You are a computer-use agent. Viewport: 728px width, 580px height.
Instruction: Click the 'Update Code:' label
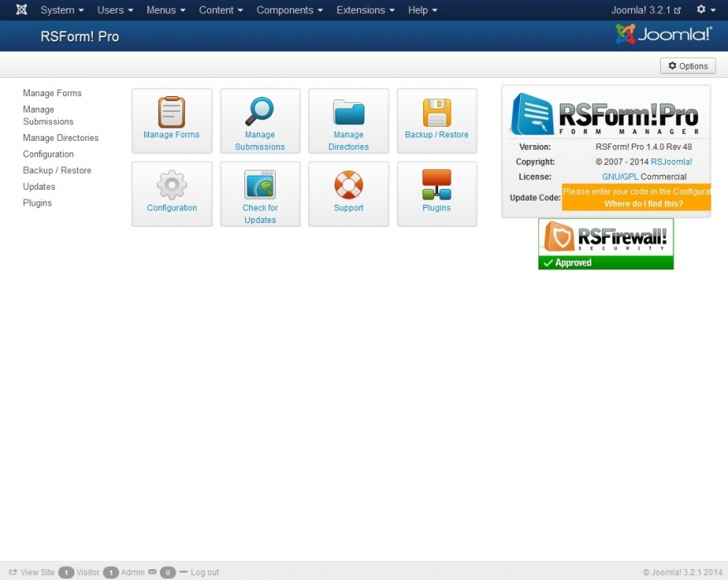[x=535, y=197]
